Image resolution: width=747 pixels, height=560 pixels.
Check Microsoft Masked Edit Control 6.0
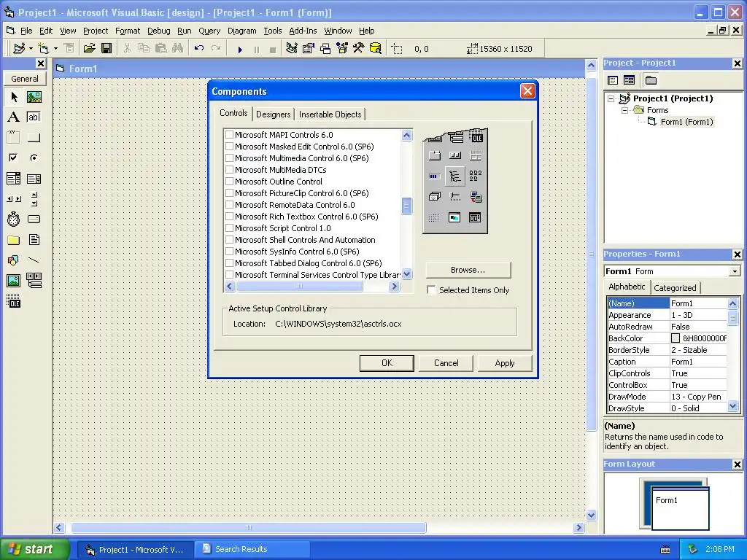pos(229,146)
